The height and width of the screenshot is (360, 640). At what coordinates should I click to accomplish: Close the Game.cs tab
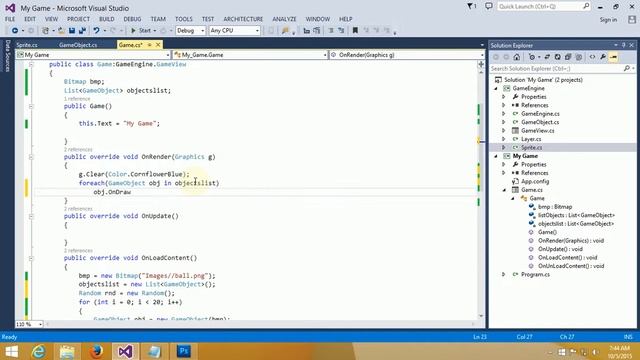click(x=158, y=45)
